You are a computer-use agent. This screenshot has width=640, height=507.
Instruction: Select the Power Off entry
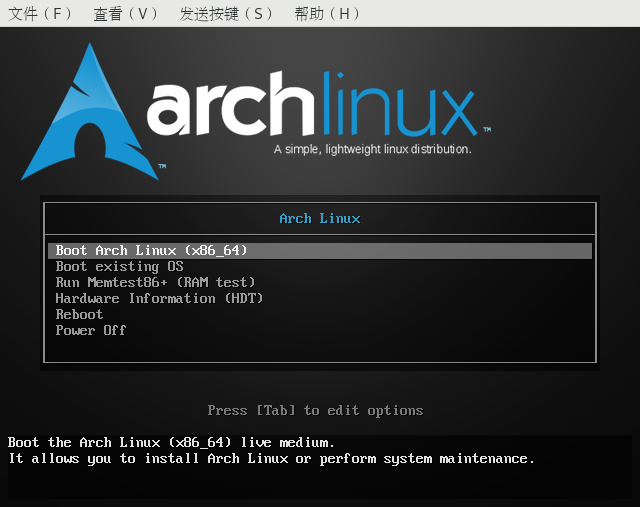pos(91,330)
